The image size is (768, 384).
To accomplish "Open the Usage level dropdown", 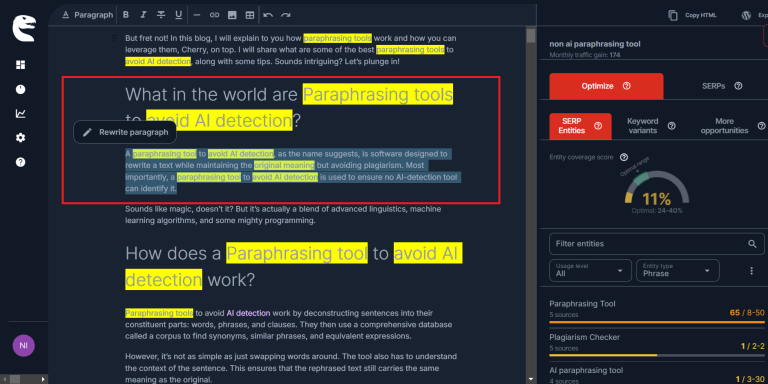I will pyautogui.click(x=591, y=270).
